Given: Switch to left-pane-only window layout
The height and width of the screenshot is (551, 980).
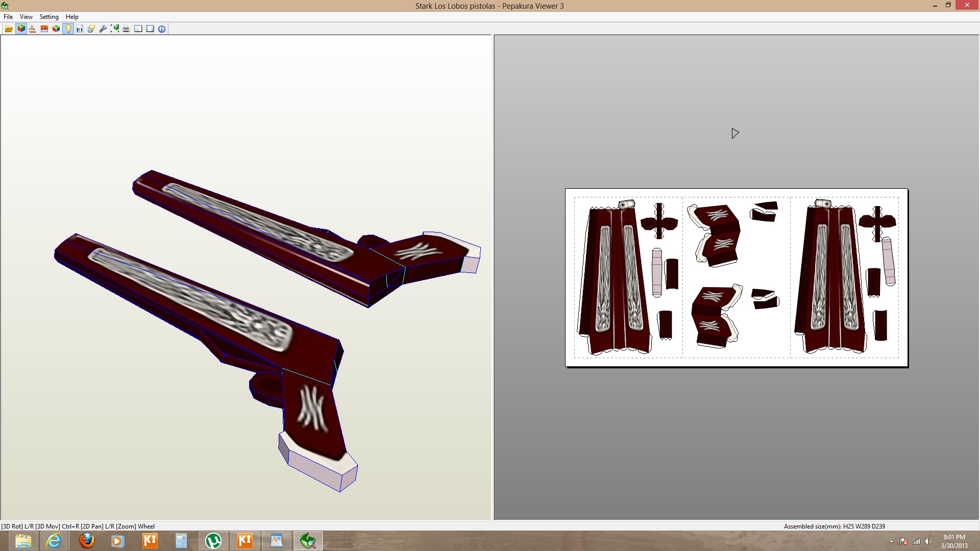Looking at the screenshot, I should point(150,29).
